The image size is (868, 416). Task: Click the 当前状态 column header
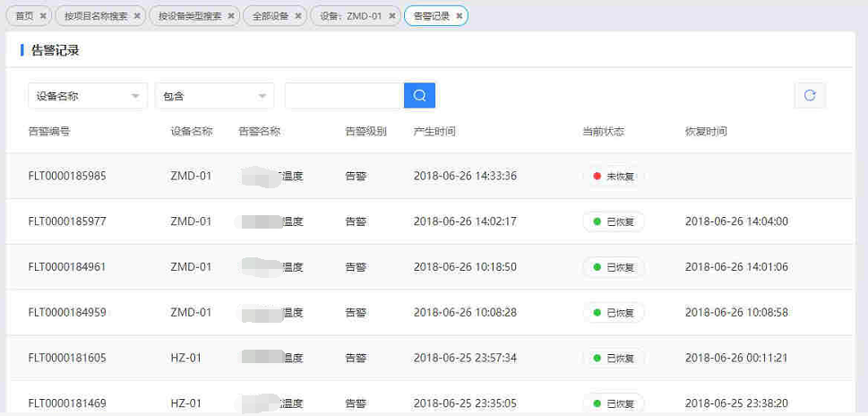tap(603, 132)
